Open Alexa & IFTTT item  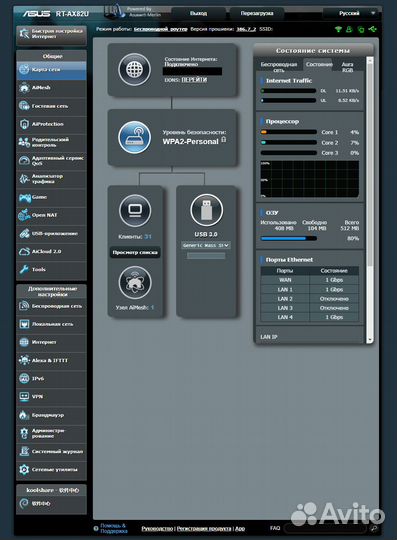(x=51, y=361)
